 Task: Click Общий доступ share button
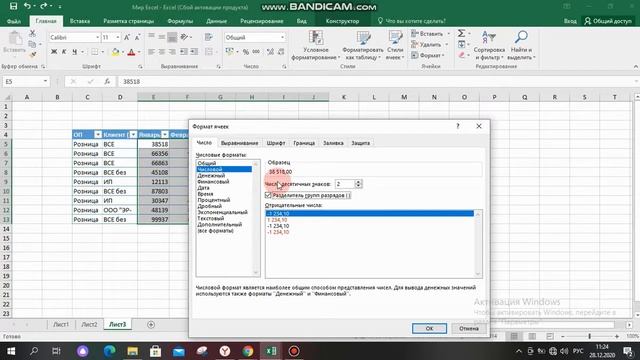tap(608, 21)
